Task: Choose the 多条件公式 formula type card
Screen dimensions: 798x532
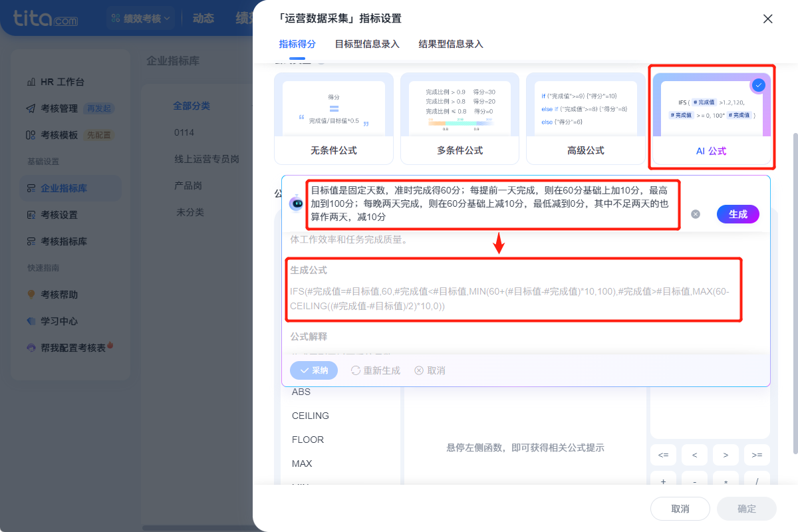Action: (x=460, y=118)
